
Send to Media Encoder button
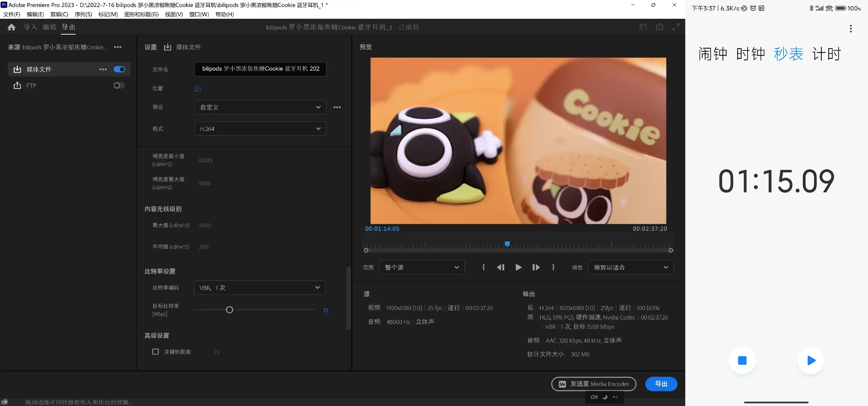(594, 384)
